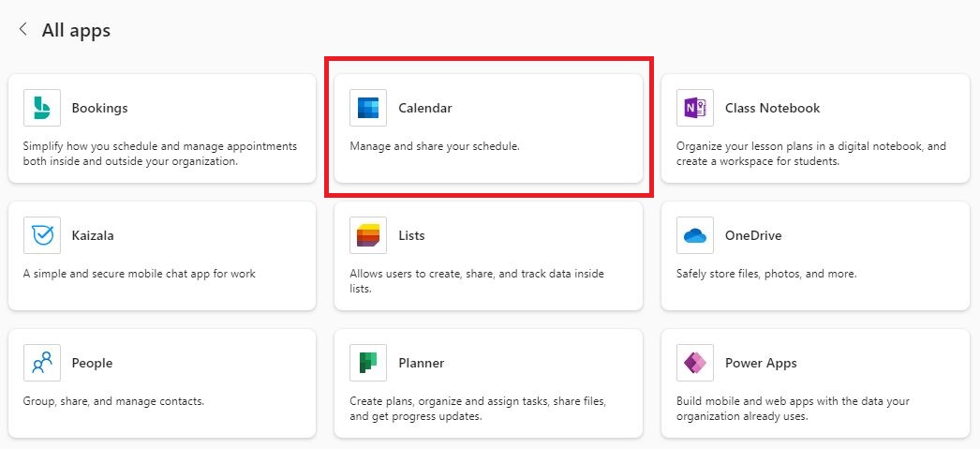Click the Lists app icon
This screenshot has width=980, height=449.
tap(368, 235)
